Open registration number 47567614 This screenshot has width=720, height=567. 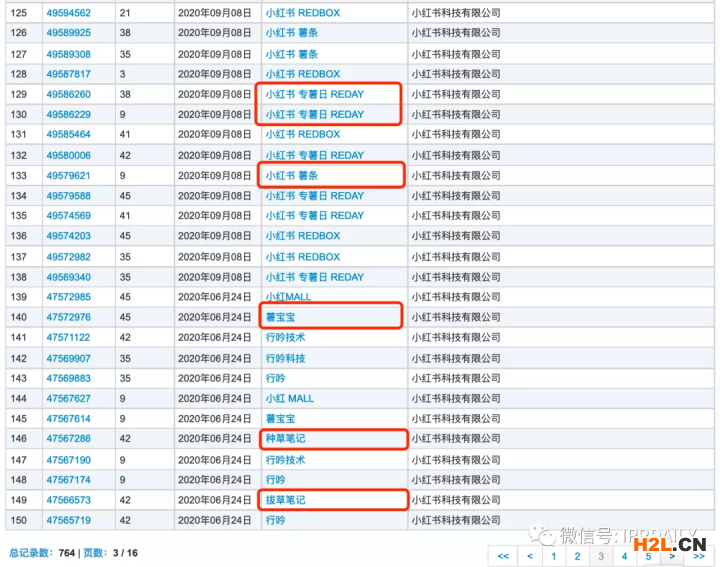click(68, 418)
